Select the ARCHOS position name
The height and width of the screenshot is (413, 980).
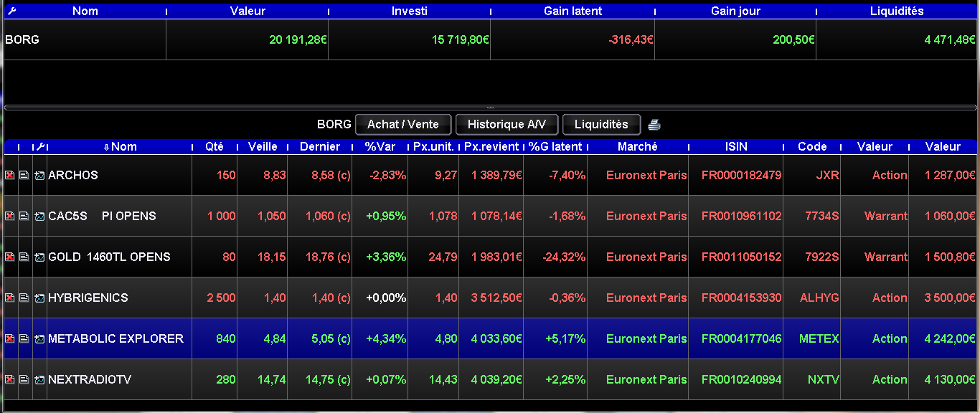[x=73, y=175]
